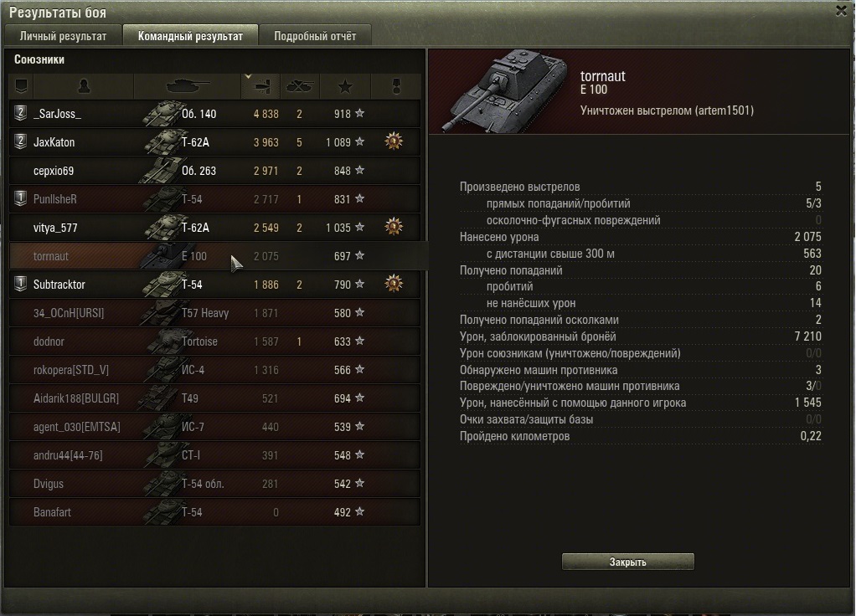856x616 pixels.
Task: Sort by tank vehicle icon column
Action: 188,86
